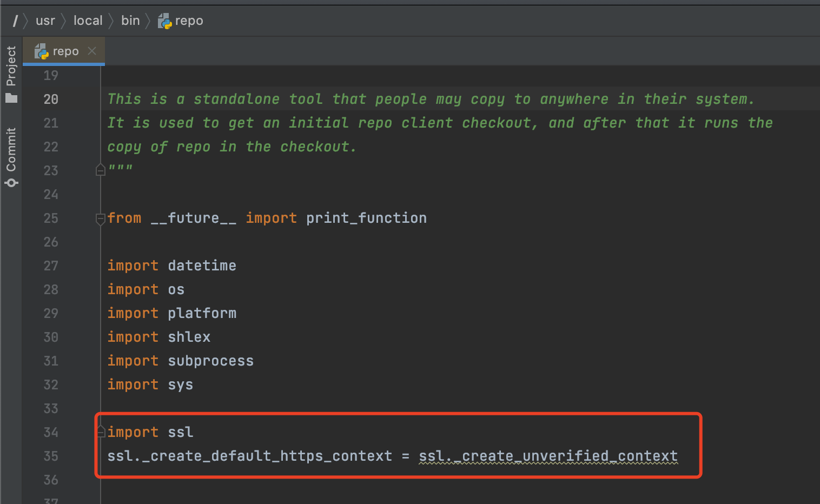820x504 pixels.
Task: Click comment text 'copy of repo in the checkout.'
Action: click(x=232, y=147)
